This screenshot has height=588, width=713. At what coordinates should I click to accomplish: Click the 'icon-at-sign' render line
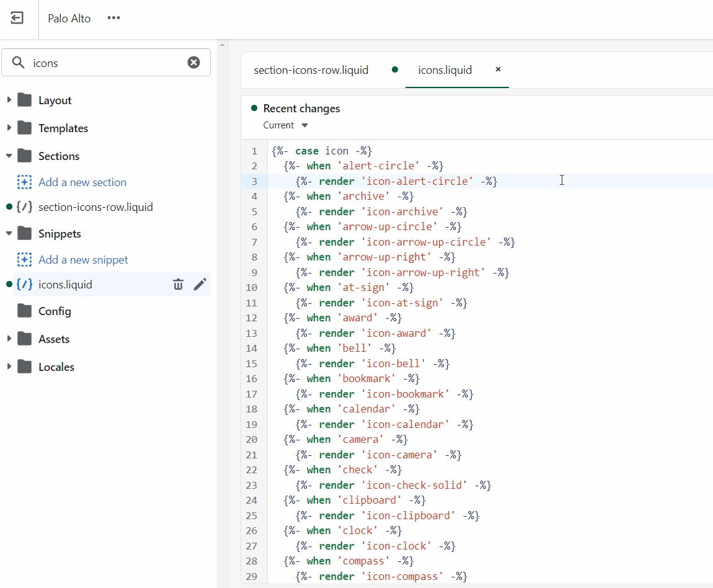(381, 303)
